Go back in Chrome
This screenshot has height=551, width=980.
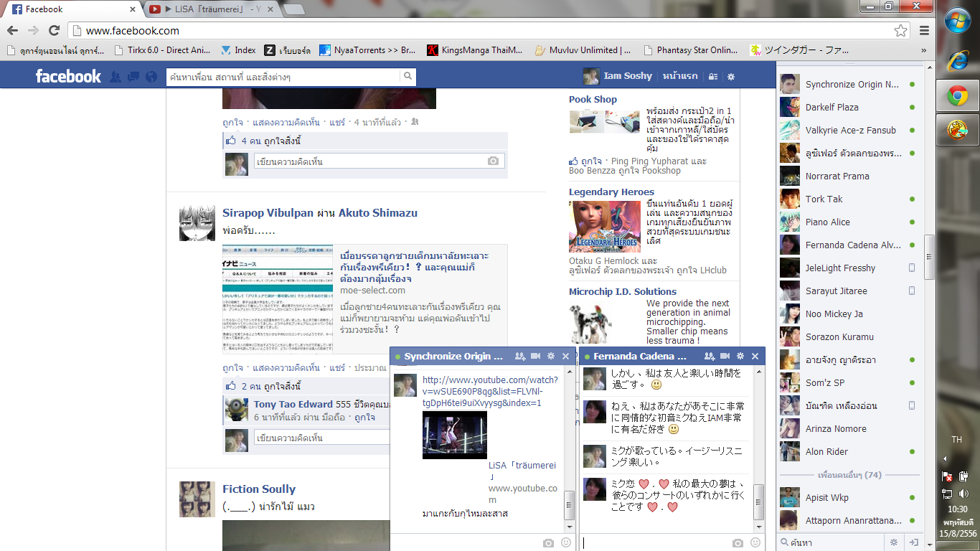[x=12, y=30]
